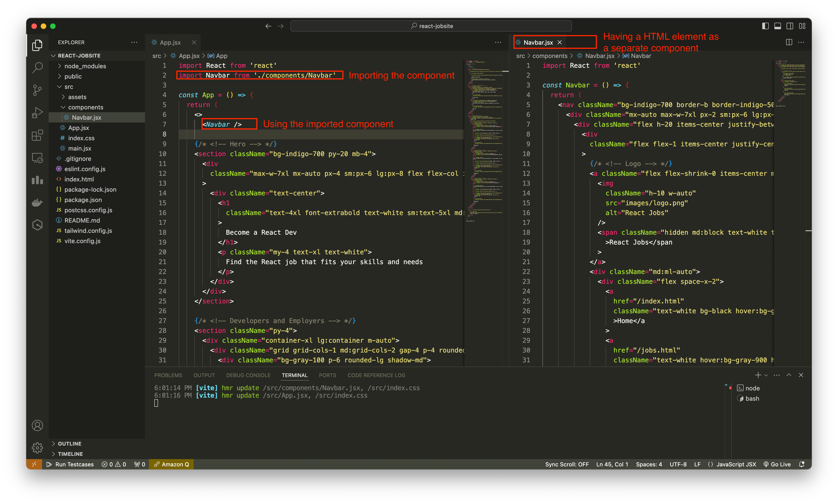Image resolution: width=838 pixels, height=504 pixels.
Task: Toggle the primary side bar layout icon
Action: tap(765, 26)
